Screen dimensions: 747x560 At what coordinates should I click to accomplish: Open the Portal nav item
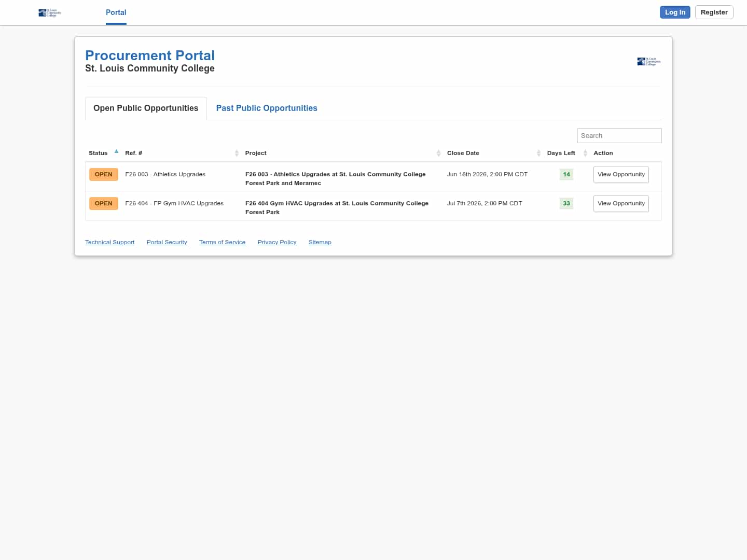point(116,12)
